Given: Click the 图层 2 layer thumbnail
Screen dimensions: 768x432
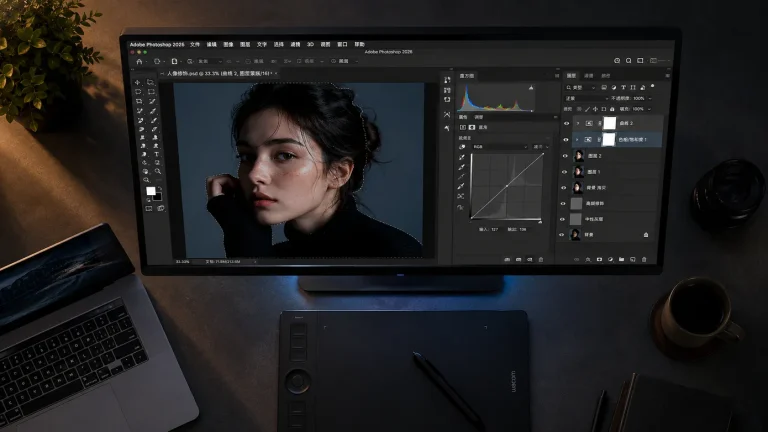Looking at the screenshot, I should point(578,156).
